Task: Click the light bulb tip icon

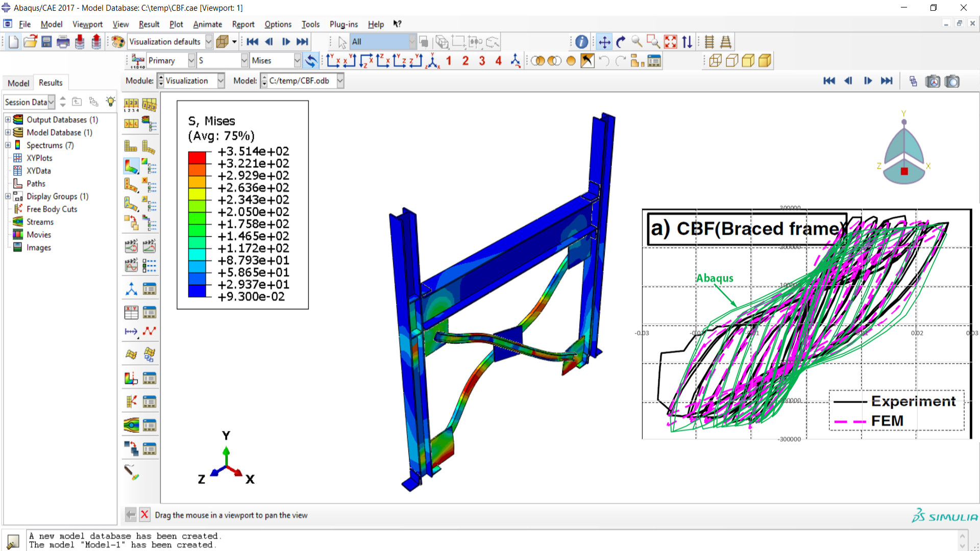Action: (110, 102)
